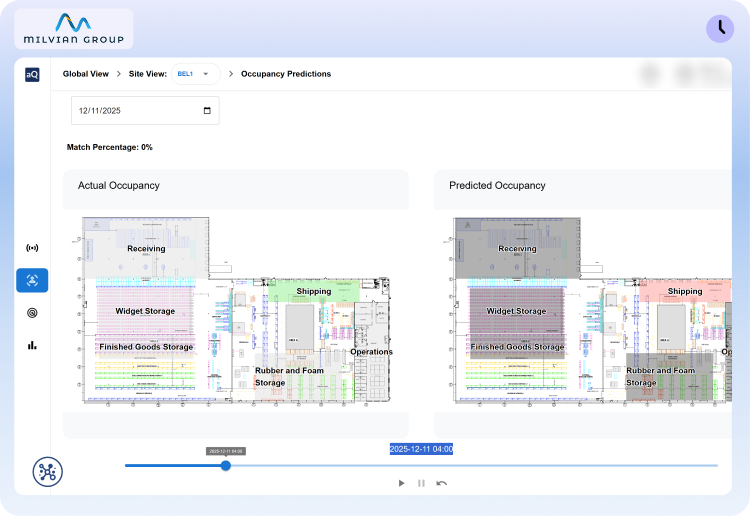Click the highlighted 2025-12-11 04:00 timestamp
Image resolution: width=750 pixels, height=516 pixels.
pyautogui.click(x=421, y=449)
